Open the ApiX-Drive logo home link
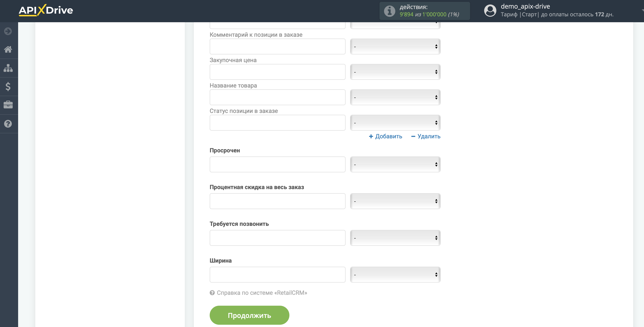Screen dimensions: 644x327 46,10
